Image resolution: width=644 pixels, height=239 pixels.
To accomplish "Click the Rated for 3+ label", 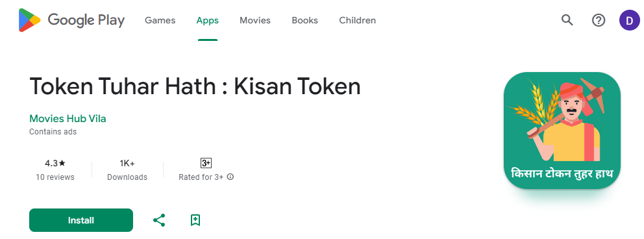I will [x=201, y=177].
